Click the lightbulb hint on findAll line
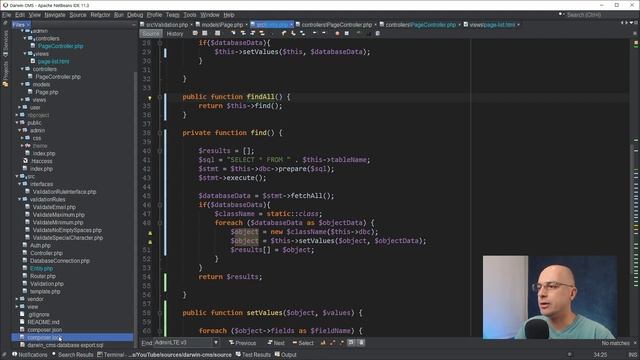This screenshot has width=640, height=360. [150, 98]
